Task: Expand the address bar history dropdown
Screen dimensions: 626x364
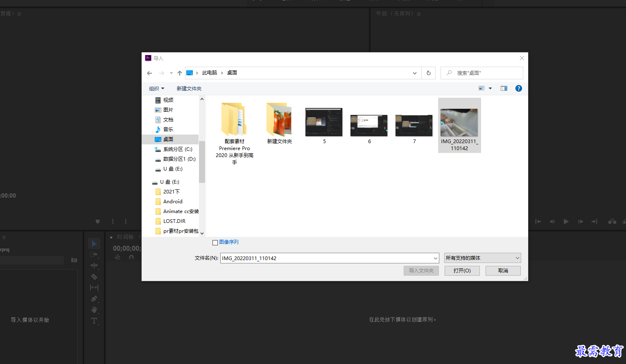Action: [415, 73]
